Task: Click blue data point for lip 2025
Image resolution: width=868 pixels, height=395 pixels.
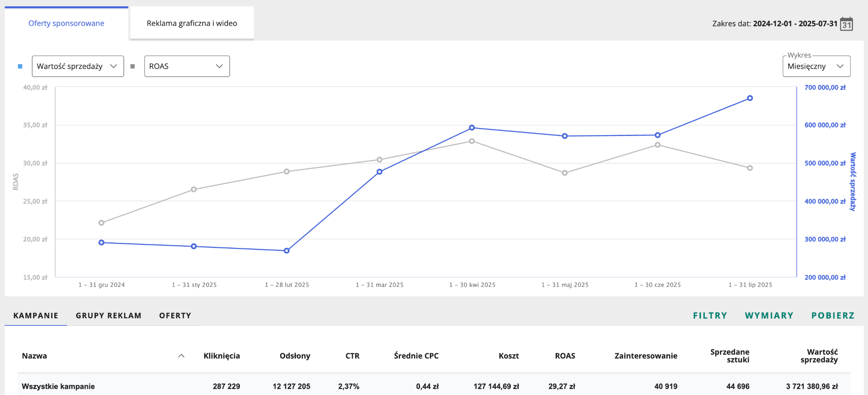Action: (750, 98)
